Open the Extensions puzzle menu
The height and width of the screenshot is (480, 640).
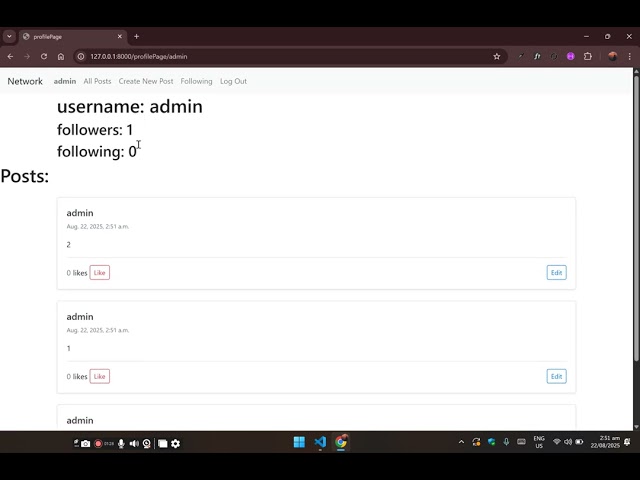tap(588, 56)
